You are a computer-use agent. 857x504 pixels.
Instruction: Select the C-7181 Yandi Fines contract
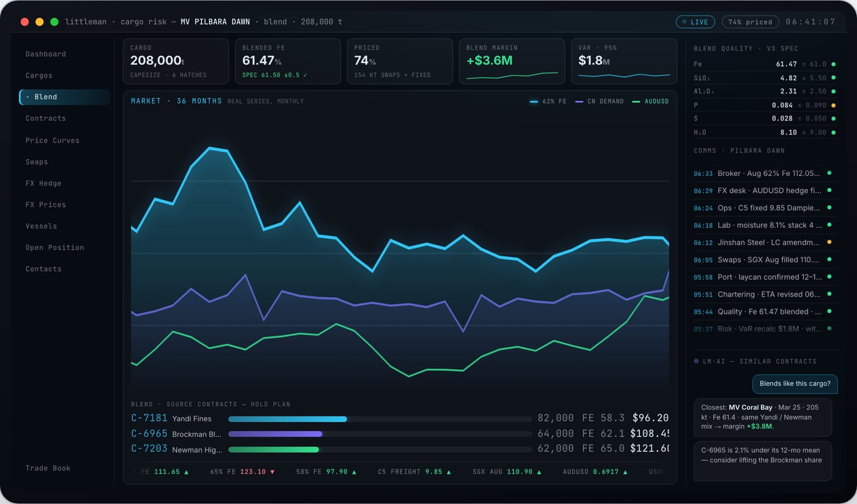[399, 418]
